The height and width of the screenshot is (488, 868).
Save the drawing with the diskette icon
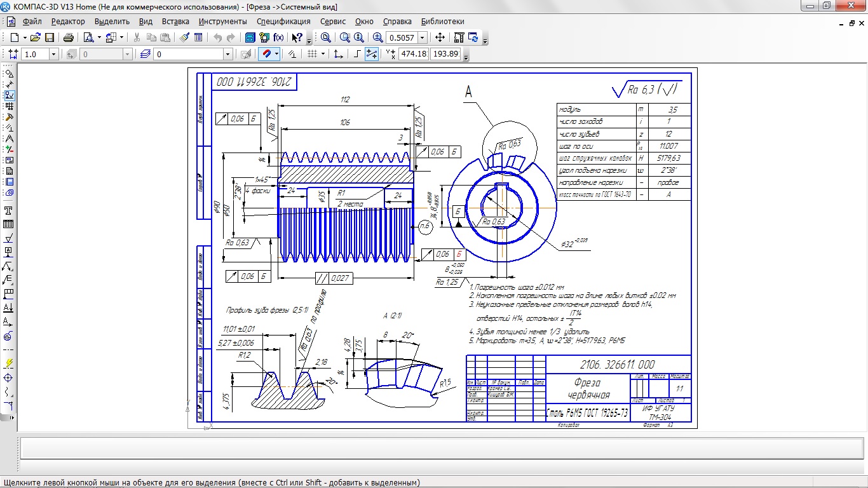49,37
